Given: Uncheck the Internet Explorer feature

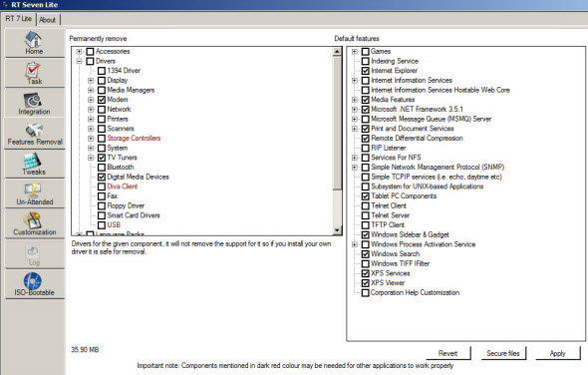Looking at the screenshot, I should tap(365, 71).
